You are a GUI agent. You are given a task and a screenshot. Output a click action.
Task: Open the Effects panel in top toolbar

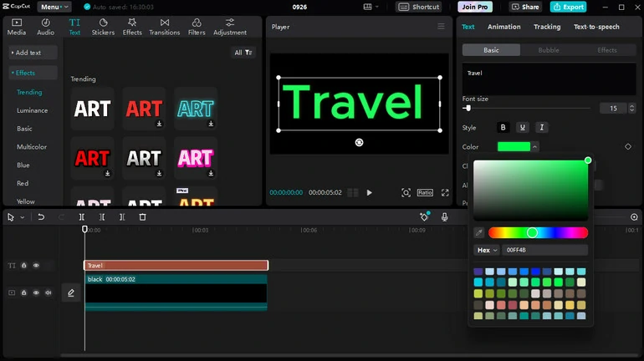tap(132, 27)
